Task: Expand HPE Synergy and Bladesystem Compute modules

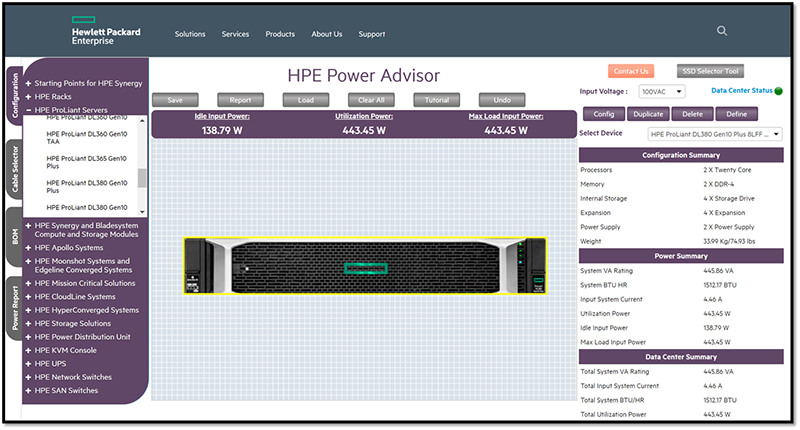Action: [x=28, y=225]
